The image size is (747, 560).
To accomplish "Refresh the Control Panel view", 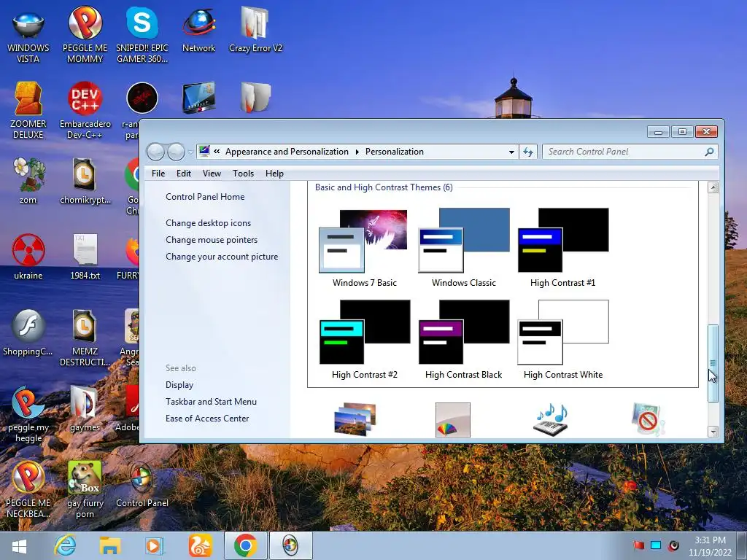I will tap(528, 152).
